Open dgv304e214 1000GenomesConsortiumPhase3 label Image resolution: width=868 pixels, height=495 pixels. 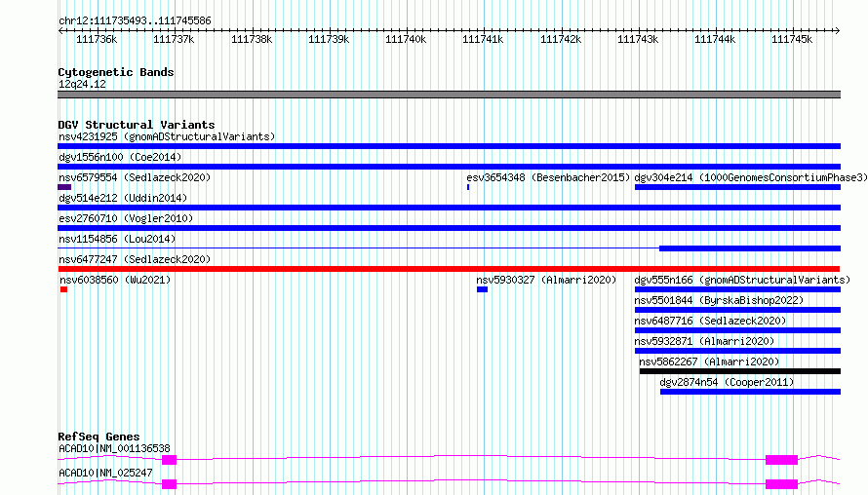click(751, 177)
